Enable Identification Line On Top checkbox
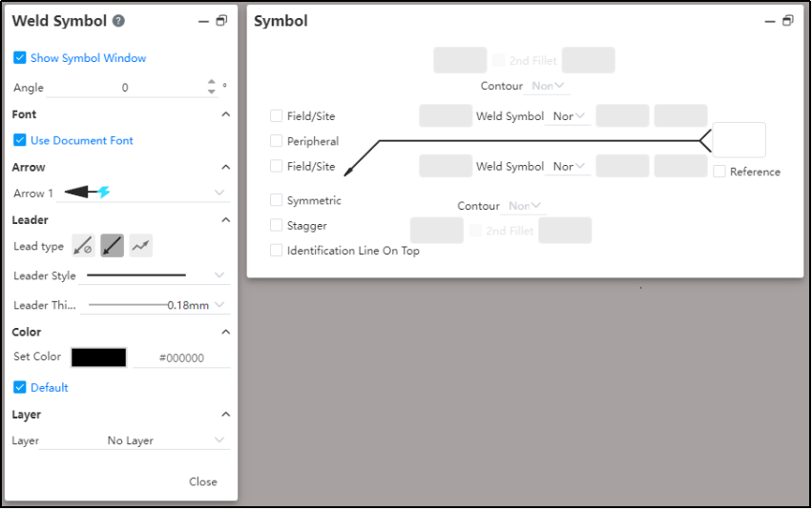The width and height of the screenshot is (812, 510). pyautogui.click(x=276, y=251)
